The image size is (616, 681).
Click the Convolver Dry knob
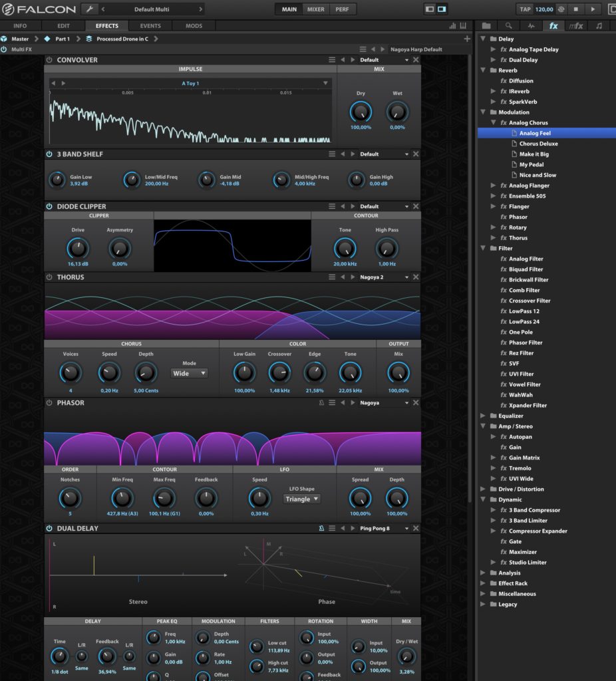(361, 112)
